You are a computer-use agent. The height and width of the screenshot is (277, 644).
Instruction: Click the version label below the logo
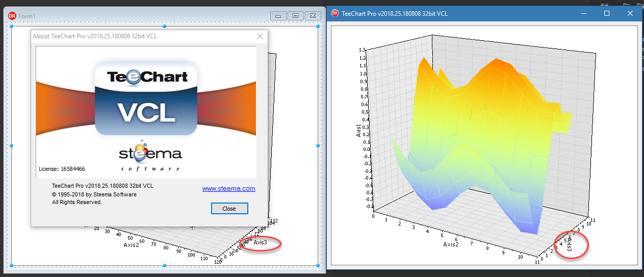pyautogui.click(x=102, y=186)
